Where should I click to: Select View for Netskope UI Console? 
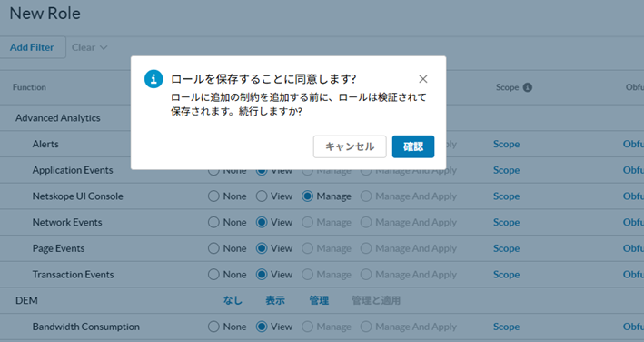262,196
